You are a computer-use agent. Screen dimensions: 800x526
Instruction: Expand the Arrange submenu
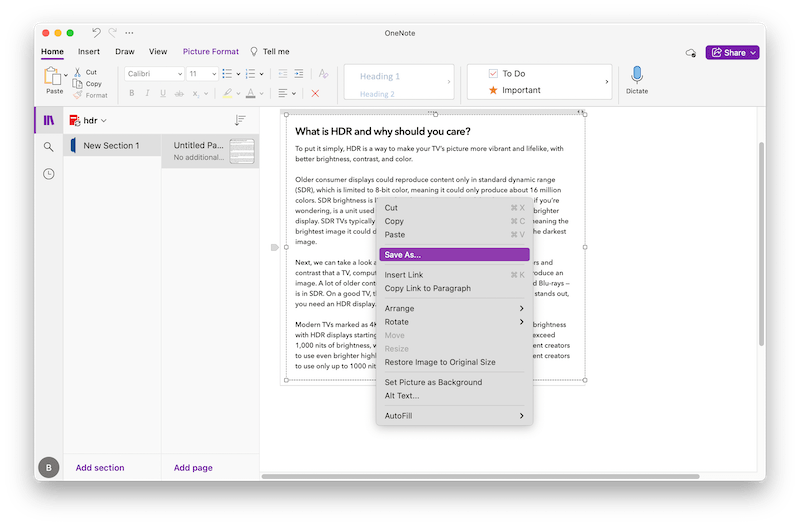[452, 308]
